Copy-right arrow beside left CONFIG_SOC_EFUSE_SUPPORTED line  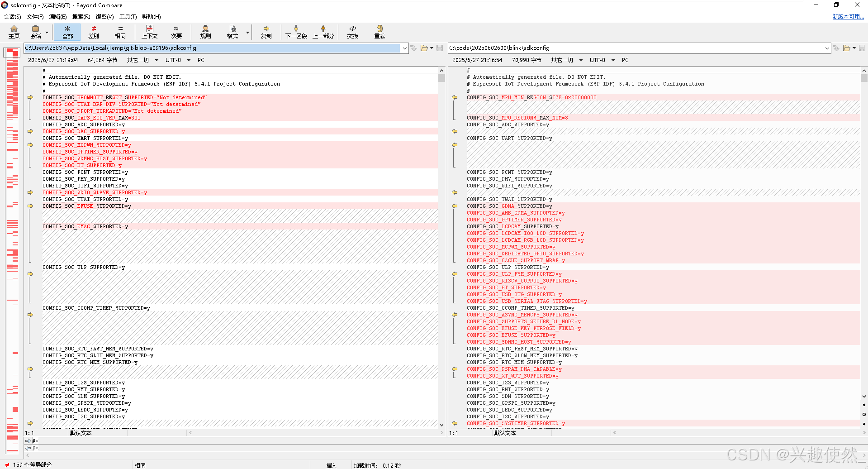point(30,206)
